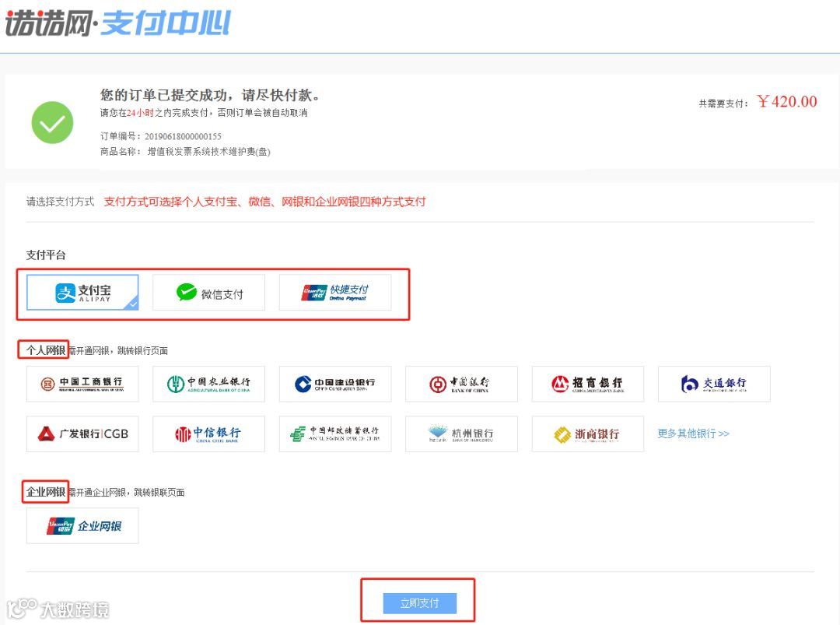The height and width of the screenshot is (625, 840).
Task: Select Alipay as payment platform
Action: [82, 292]
